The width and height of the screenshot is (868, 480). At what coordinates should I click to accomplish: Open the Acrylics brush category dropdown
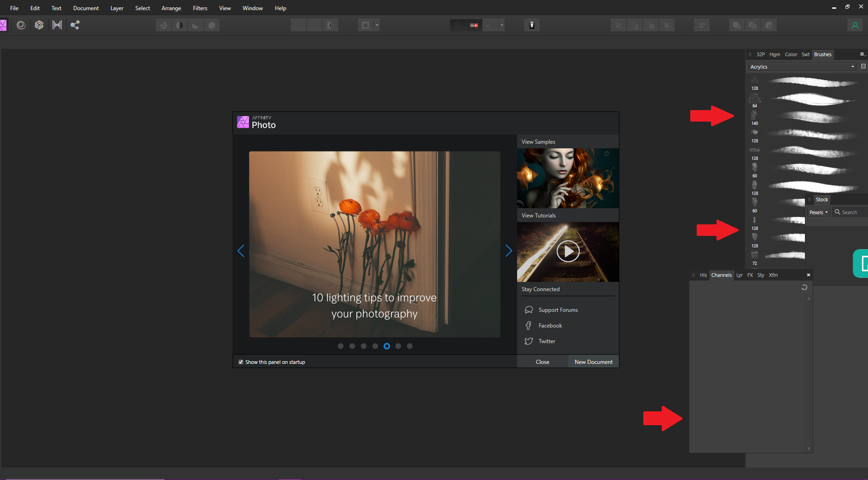click(x=801, y=66)
